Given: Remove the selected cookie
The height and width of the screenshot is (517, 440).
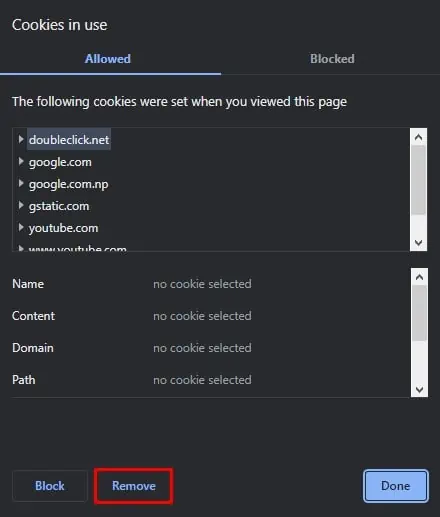Looking at the screenshot, I should (134, 486).
